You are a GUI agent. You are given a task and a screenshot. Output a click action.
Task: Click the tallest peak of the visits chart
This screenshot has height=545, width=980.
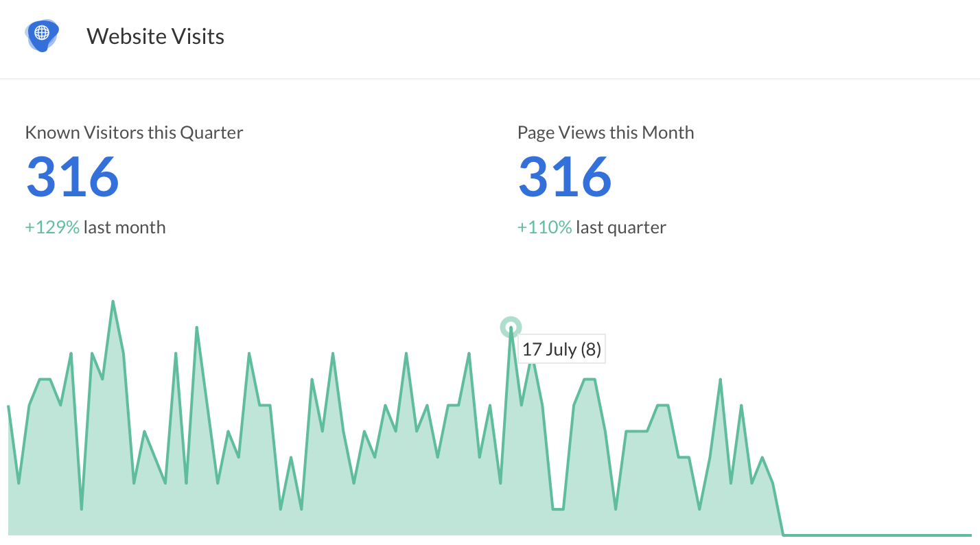click(113, 302)
